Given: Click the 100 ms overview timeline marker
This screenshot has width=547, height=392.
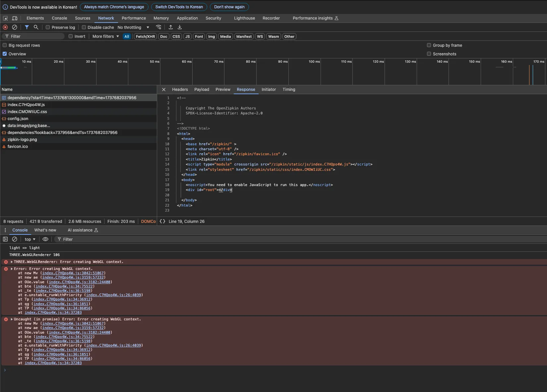Looking at the screenshot, I should (x=314, y=62).
